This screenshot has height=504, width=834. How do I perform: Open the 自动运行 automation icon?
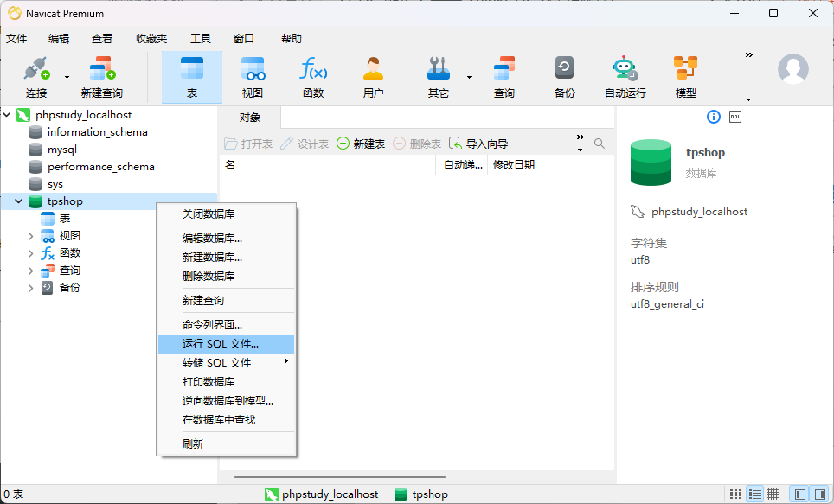coord(625,77)
